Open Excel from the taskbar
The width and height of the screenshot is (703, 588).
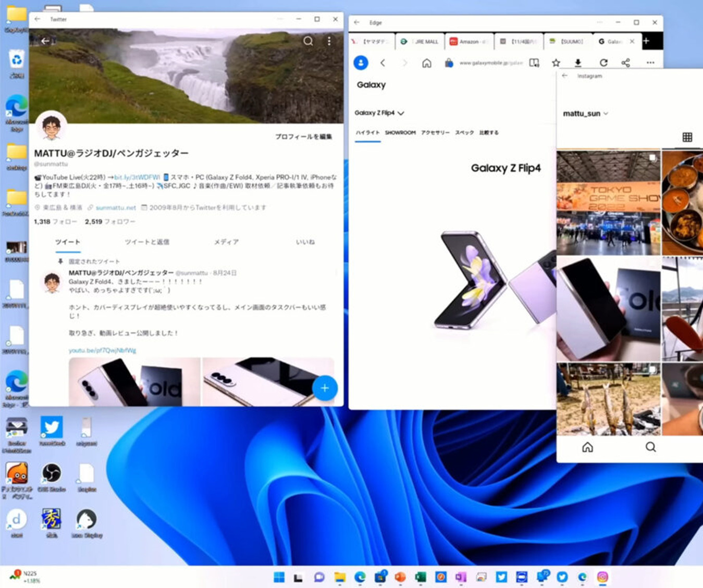coord(420,577)
